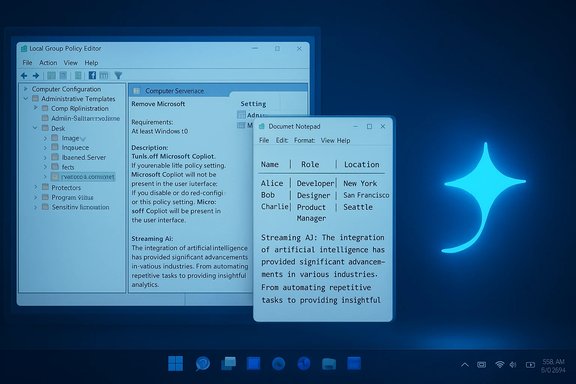Image resolution: width=576 pixels, height=384 pixels.
Task: Click the folder icon beside Protectors
Action: tap(45, 187)
